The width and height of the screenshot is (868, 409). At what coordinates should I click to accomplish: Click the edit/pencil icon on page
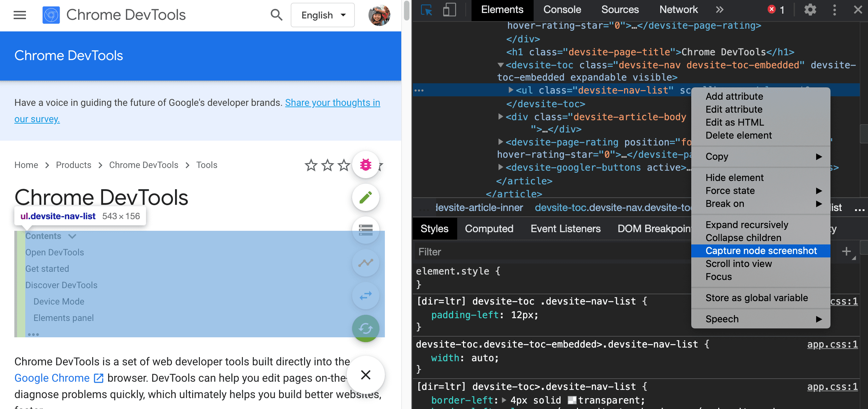(365, 197)
